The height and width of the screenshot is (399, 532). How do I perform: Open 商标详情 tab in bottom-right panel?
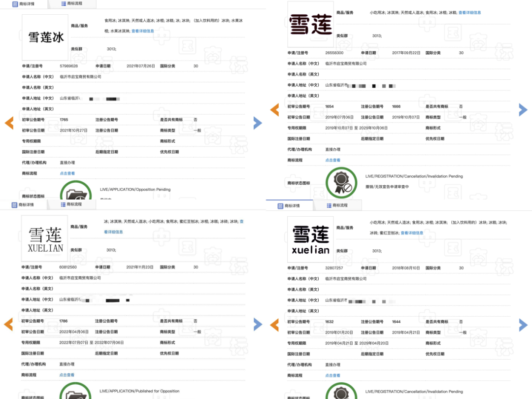289,205
